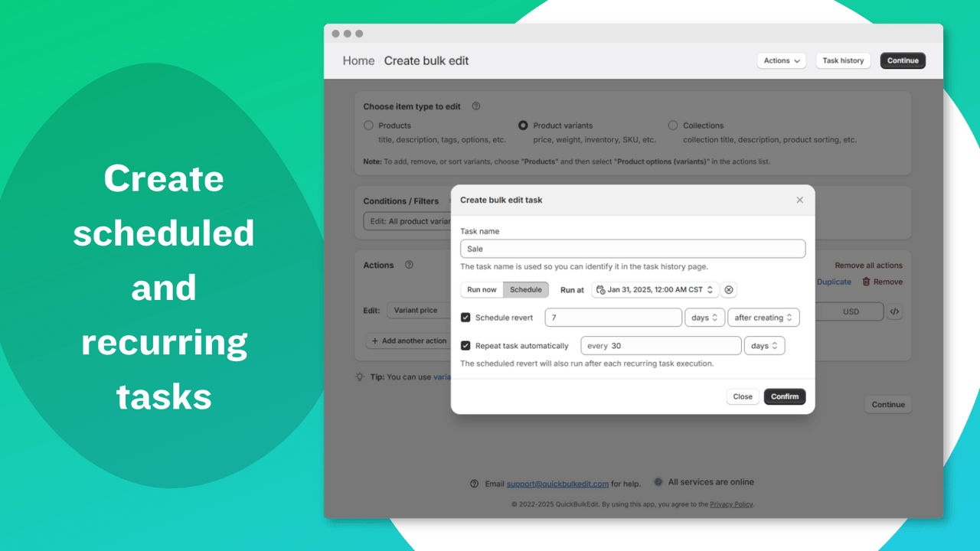Open the code editor via the </> icon

(894, 311)
